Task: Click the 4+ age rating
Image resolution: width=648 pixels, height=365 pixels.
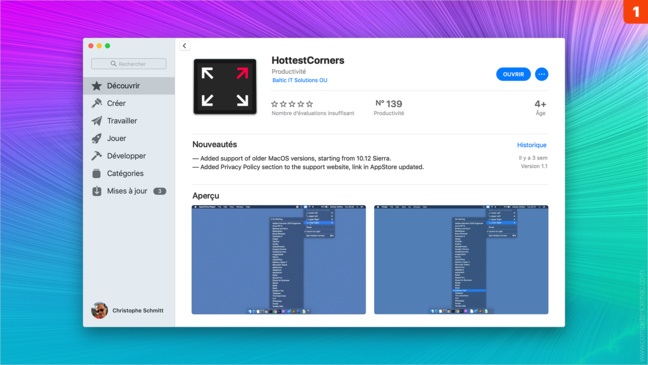Action: (x=540, y=107)
